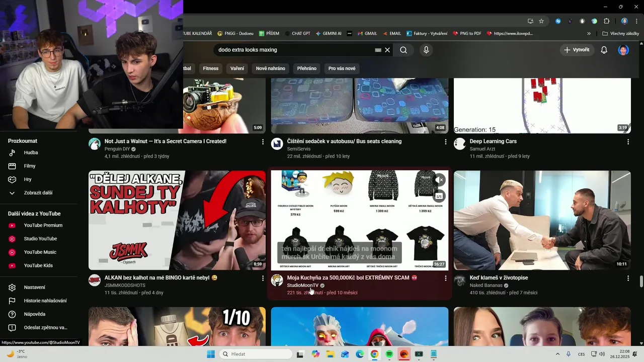
Task: Open Microsoft Edge from the taskbar
Action: coord(360,354)
